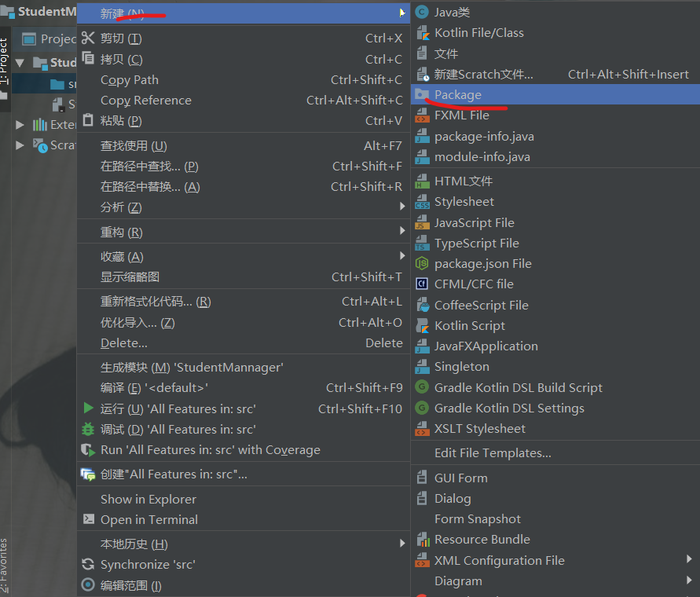Choose Delete... from the context menu

click(244, 343)
